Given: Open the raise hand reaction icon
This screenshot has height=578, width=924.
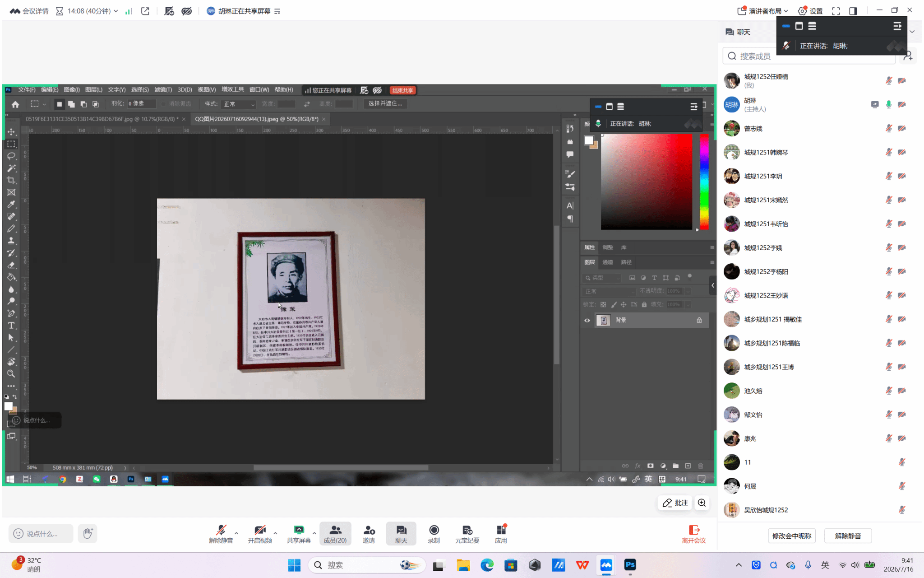Looking at the screenshot, I should point(88,533).
